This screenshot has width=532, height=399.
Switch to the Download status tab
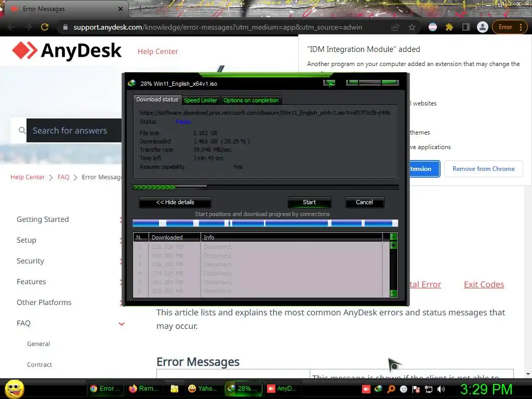[x=157, y=99]
